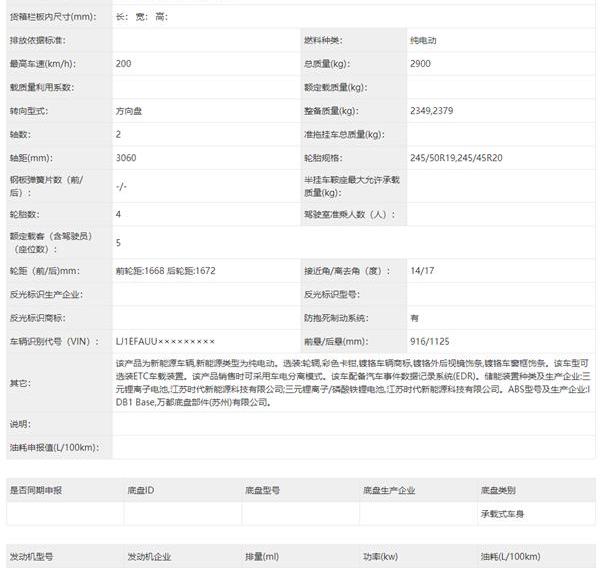The height and width of the screenshot is (568, 600).
Task: Select the 总质量(kg) label
Action: [x=327, y=64]
